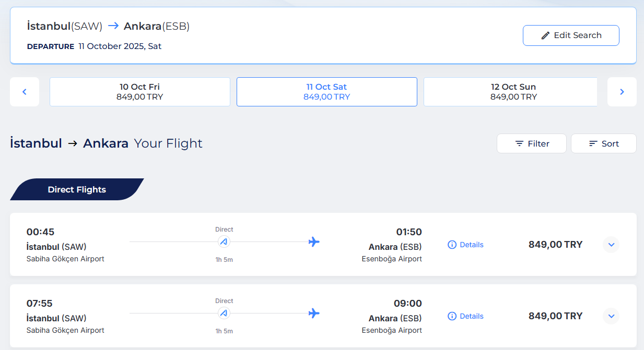The height and width of the screenshot is (350, 644).
Task: Open Details link for 00:45 flight
Action: pos(472,245)
